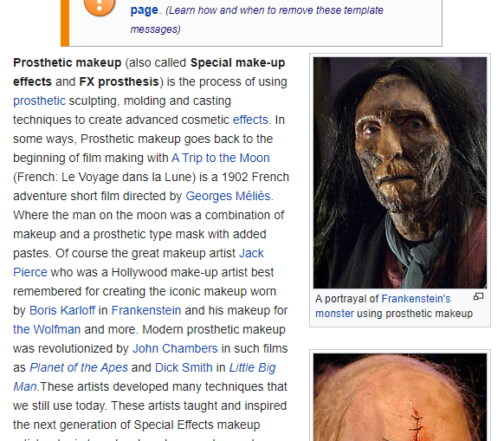Click the orange bar of the notice box
504x441 pixels.
click(x=65, y=23)
